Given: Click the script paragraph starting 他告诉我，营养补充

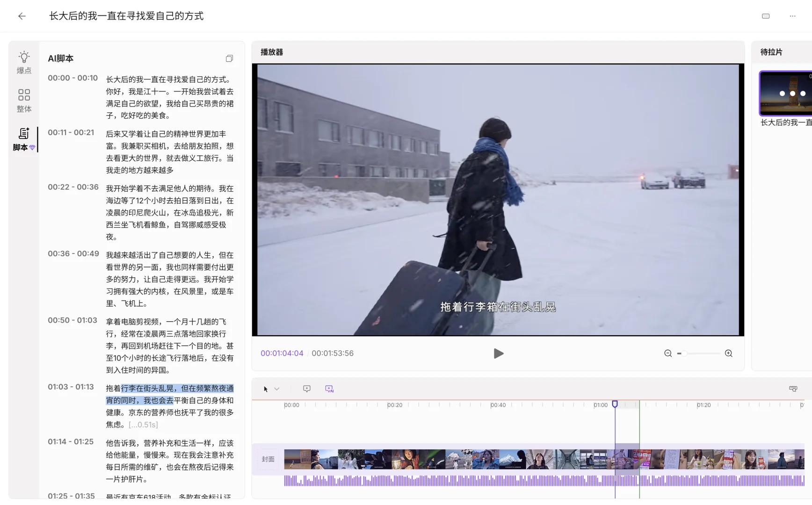Looking at the screenshot, I should [170, 461].
